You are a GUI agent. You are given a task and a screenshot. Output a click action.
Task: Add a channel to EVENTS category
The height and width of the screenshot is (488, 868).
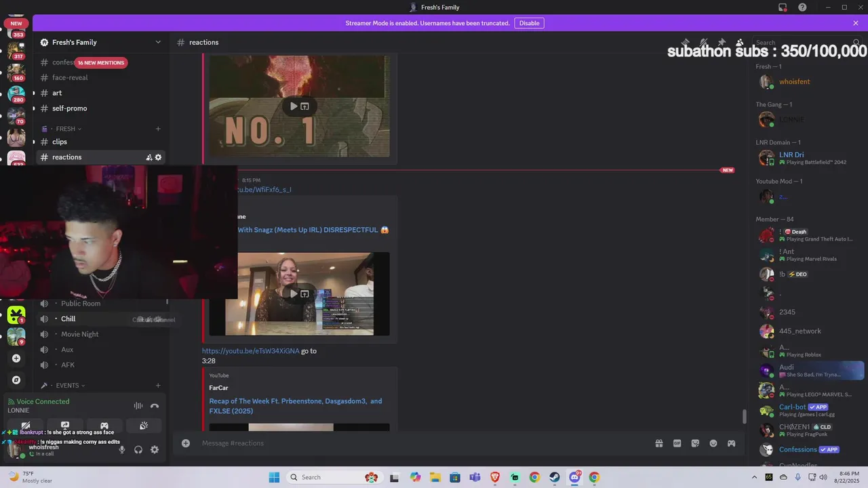point(158,386)
